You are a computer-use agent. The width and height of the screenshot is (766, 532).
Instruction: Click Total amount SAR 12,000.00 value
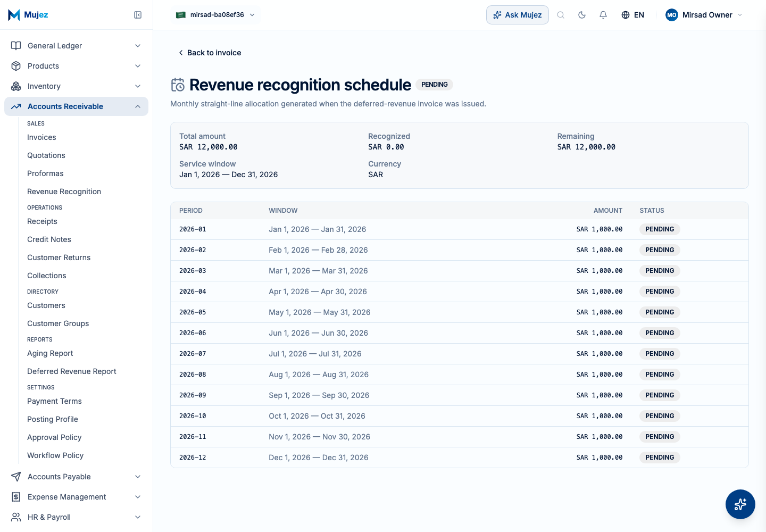pos(209,147)
